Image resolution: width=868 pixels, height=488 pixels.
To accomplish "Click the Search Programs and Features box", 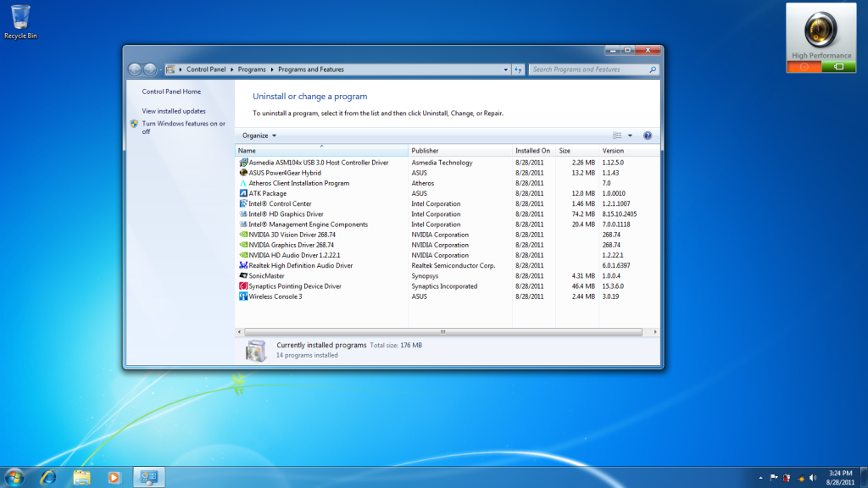I will point(589,69).
